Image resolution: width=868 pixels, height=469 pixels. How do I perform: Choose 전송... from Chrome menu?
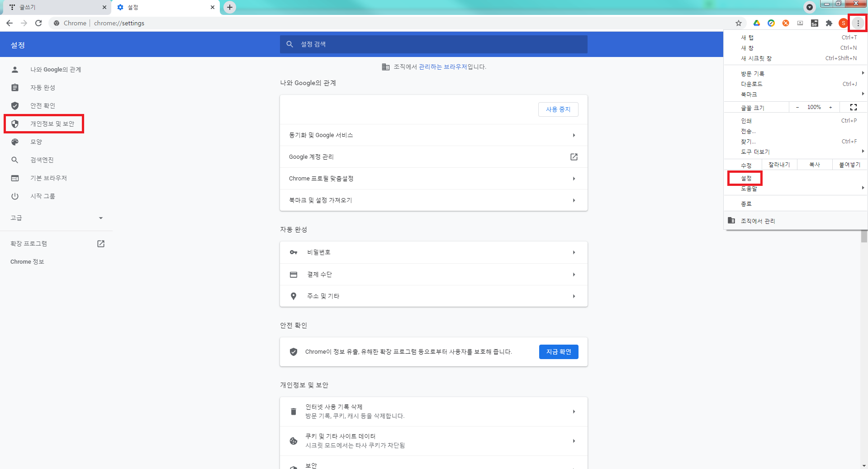[x=795, y=131]
